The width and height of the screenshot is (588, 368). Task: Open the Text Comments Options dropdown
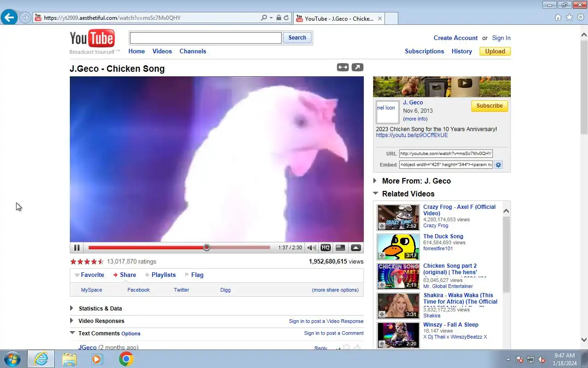tap(131, 333)
